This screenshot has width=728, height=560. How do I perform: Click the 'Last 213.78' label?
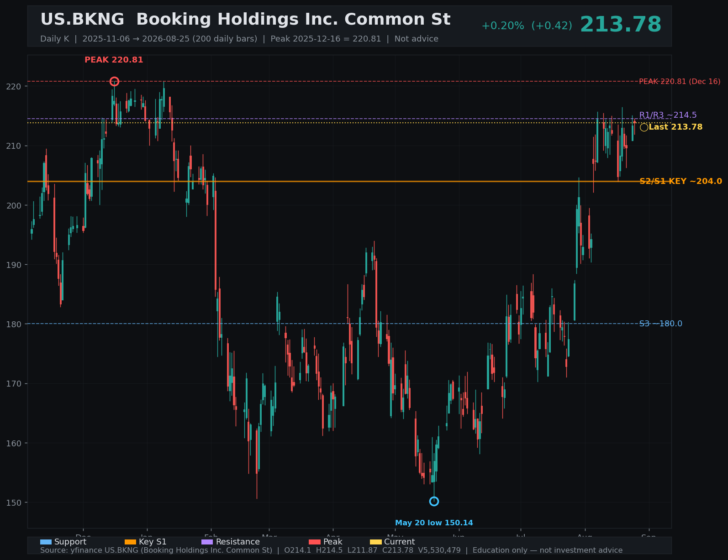[675, 127]
